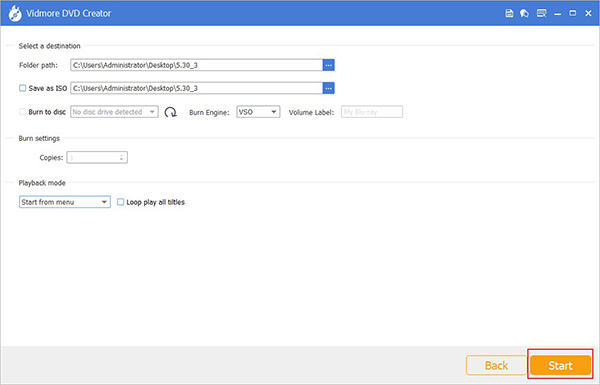600x385 pixels.
Task: Click the Save as ISO path field
Action: pyautogui.click(x=197, y=88)
